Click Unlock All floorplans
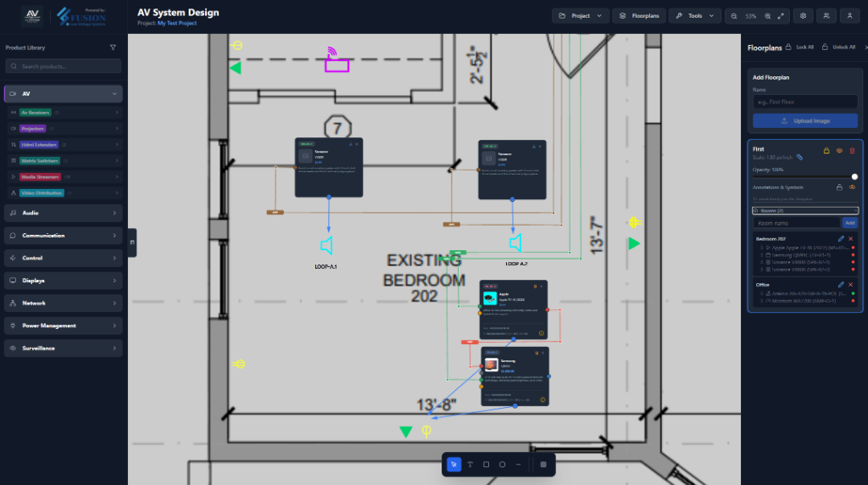This screenshot has height=485, width=868. [x=838, y=47]
